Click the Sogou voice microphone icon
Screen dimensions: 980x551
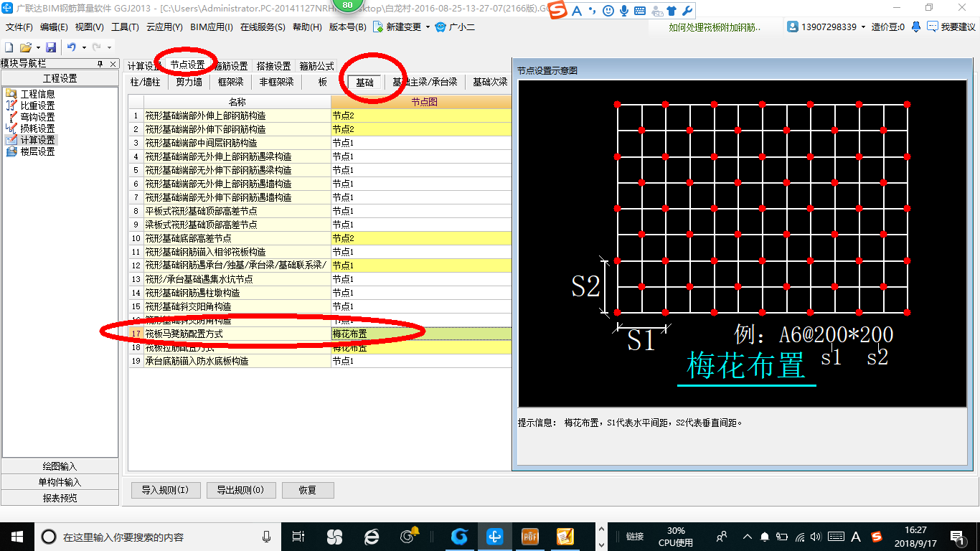(624, 11)
